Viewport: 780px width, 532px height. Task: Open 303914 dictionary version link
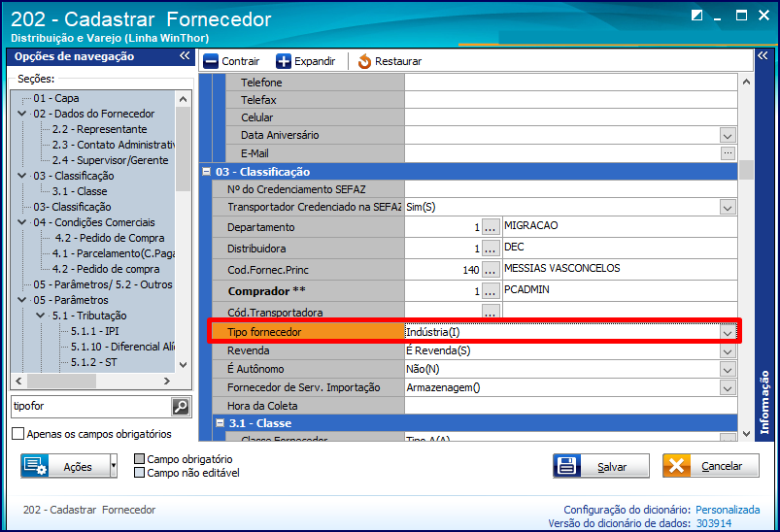[x=714, y=523]
